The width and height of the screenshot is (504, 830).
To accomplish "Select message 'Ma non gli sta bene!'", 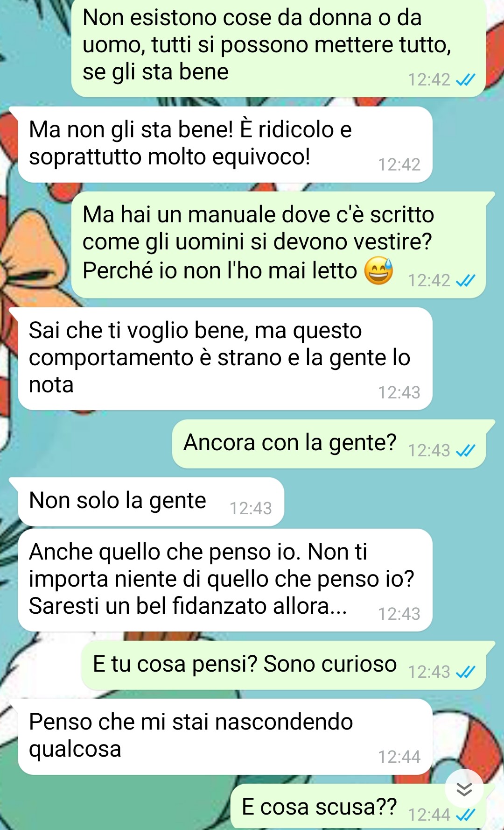I will click(x=225, y=144).
